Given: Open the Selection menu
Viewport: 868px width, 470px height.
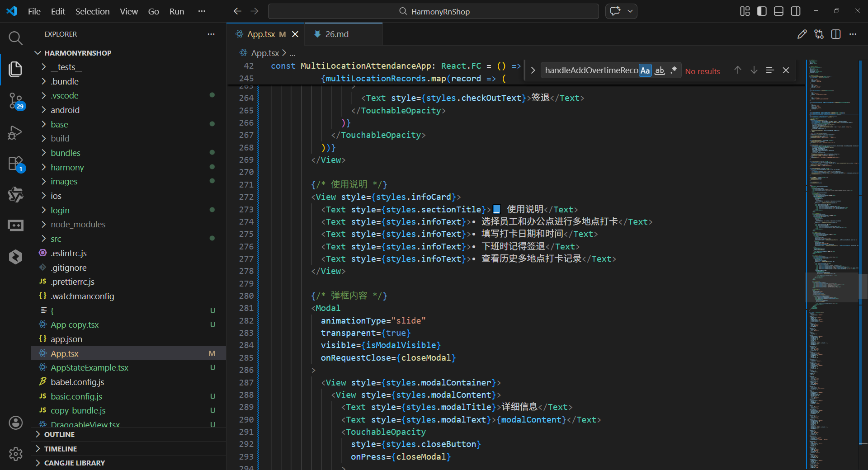Looking at the screenshot, I should 92,11.
